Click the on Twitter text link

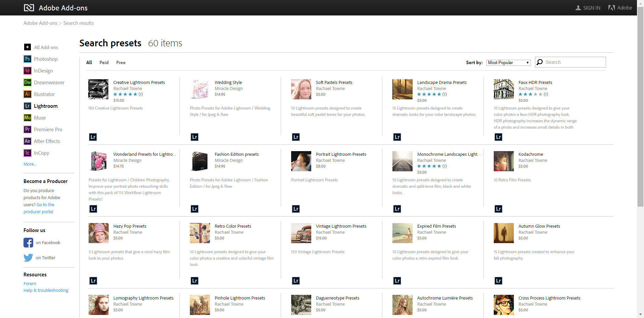(x=46, y=258)
